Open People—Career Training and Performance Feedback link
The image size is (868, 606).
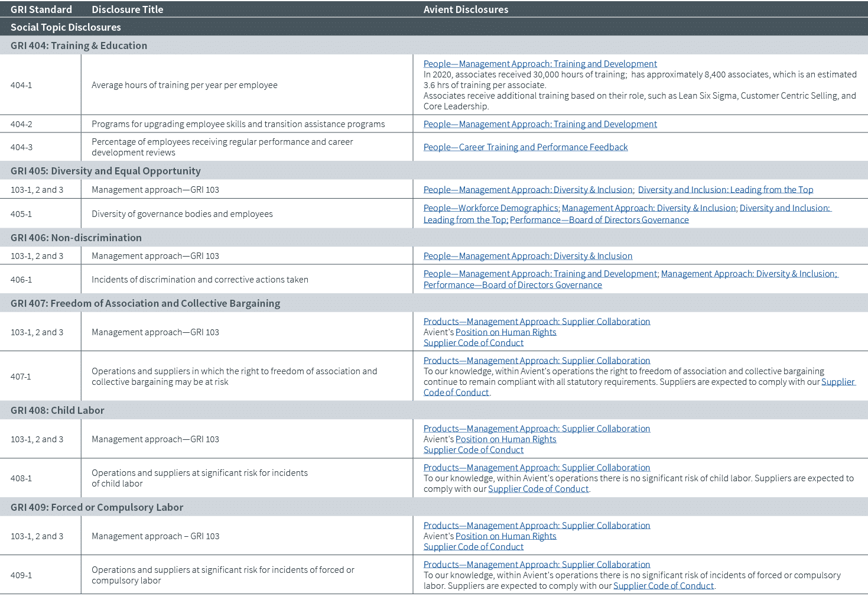(525, 147)
